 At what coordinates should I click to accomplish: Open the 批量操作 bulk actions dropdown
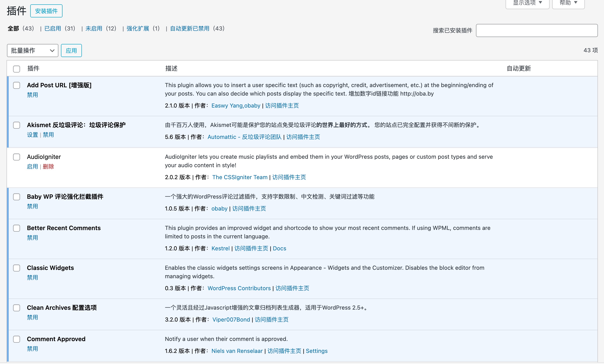pyautogui.click(x=32, y=51)
